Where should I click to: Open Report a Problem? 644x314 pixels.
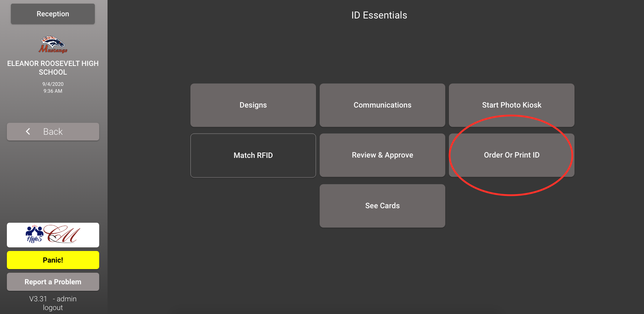tap(53, 282)
